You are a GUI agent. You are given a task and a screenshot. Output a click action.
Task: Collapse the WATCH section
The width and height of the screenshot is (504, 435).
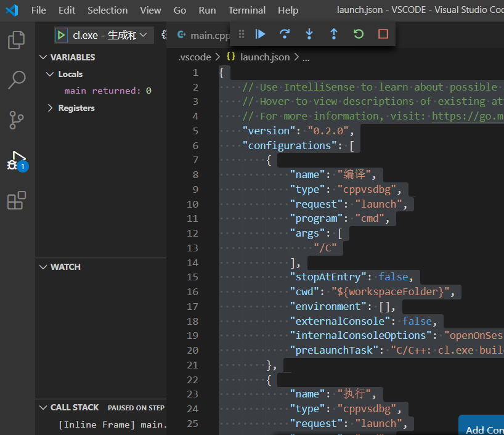coord(43,267)
